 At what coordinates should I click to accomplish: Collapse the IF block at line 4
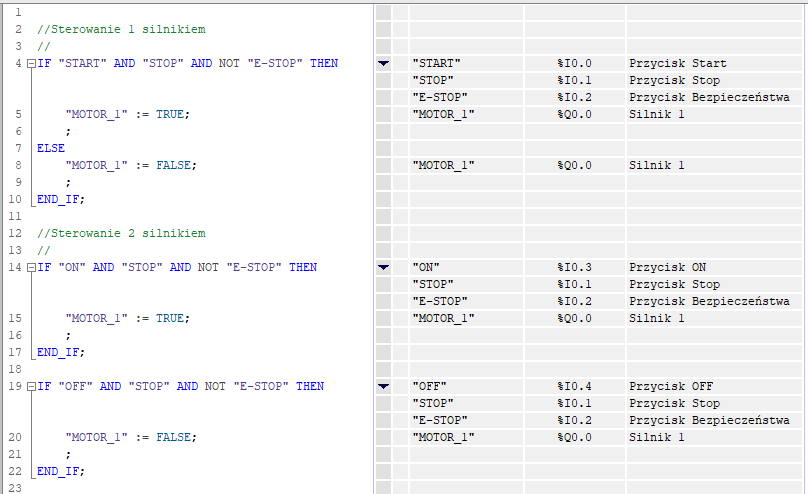click(31, 64)
